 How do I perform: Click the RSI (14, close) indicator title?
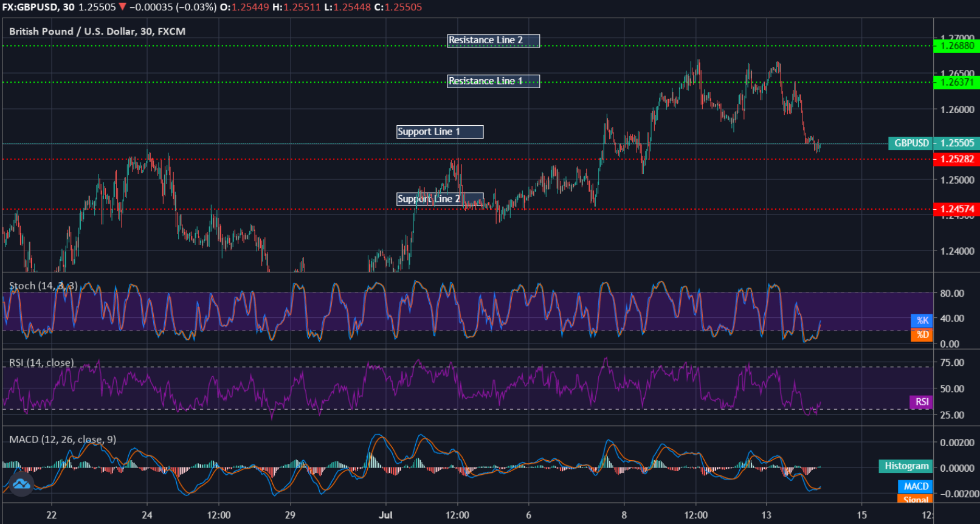pos(41,362)
